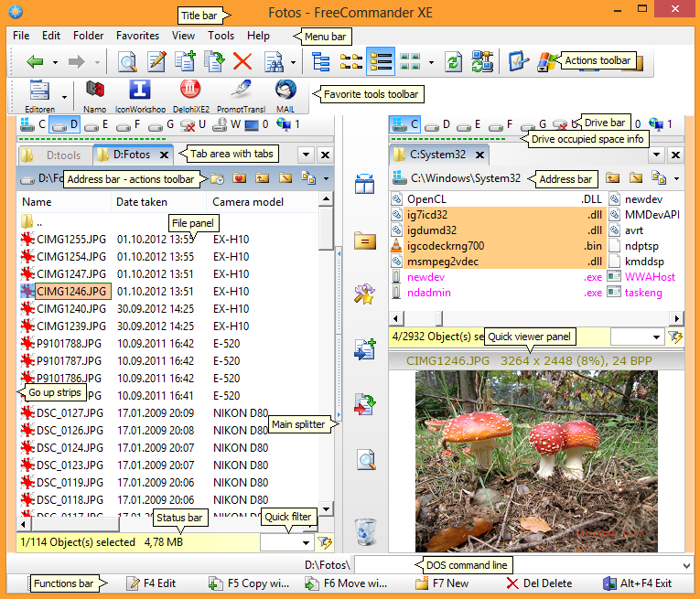Toggle the folder tree view button
The image size is (700, 599).
point(321,62)
